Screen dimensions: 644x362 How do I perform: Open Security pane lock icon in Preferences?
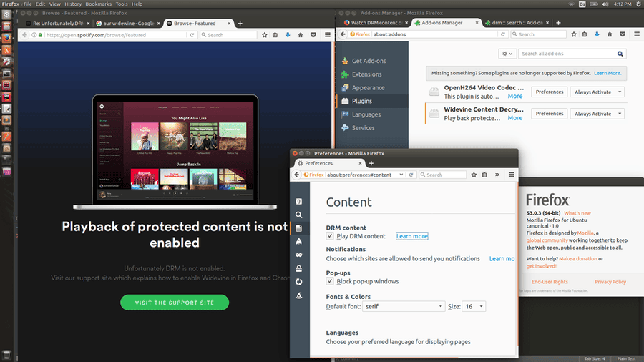point(299,268)
